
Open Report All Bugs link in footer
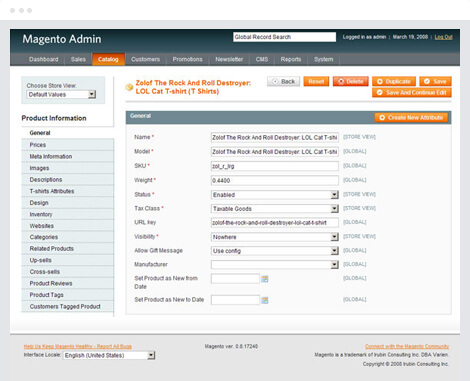78,346
